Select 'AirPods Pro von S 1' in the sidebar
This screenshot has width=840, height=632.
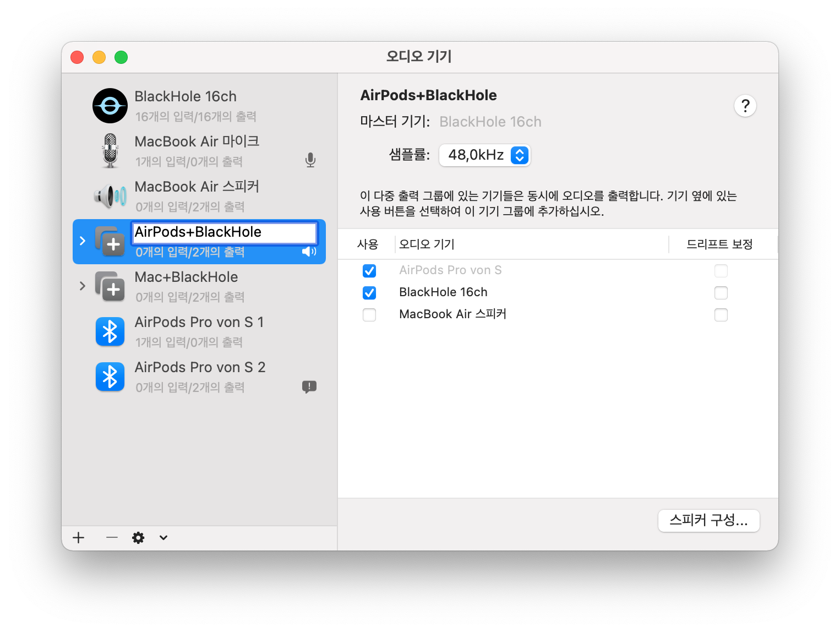(x=199, y=322)
